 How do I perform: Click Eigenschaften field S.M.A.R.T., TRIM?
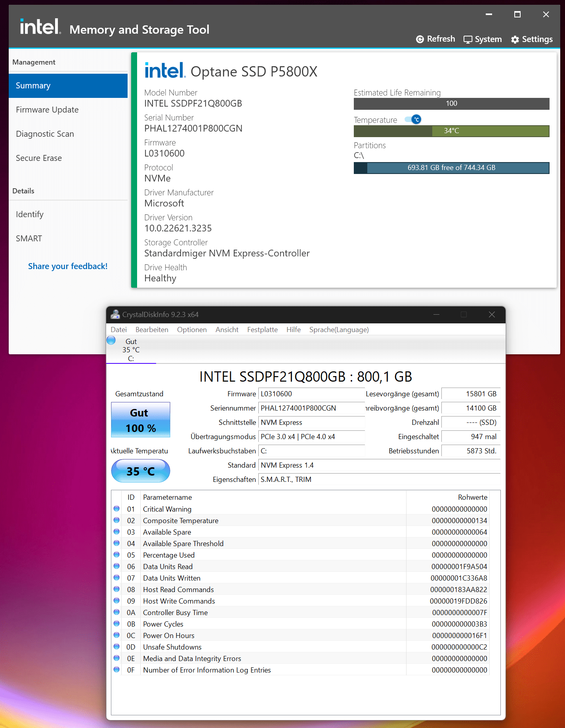click(x=379, y=480)
